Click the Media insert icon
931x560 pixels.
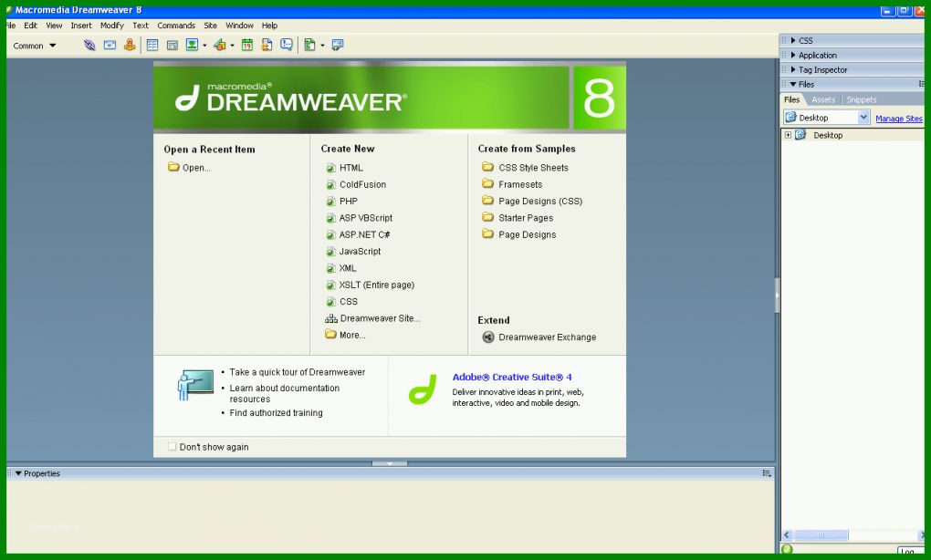pos(220,45)
